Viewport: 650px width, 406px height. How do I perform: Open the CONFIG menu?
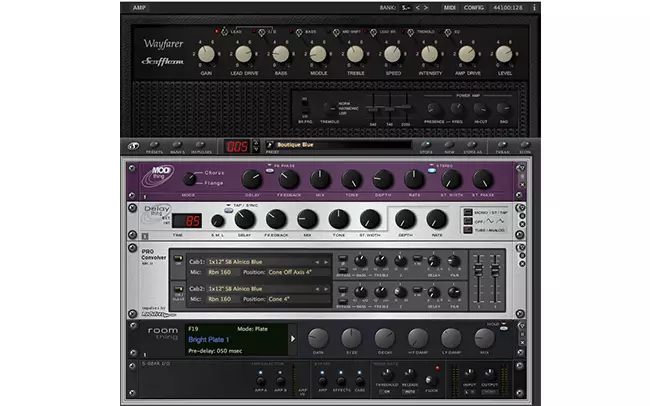click(x=473, y=7)
